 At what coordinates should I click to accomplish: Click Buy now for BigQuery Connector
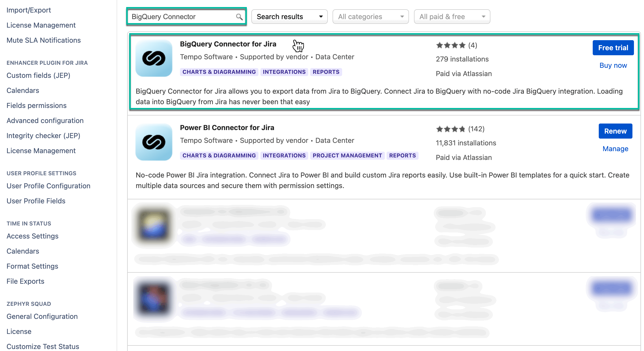[613, 66]
